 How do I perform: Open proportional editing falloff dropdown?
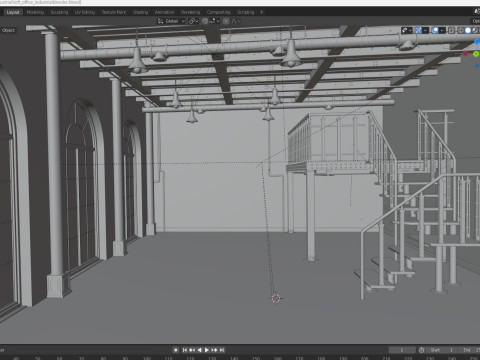click(236, 21)
